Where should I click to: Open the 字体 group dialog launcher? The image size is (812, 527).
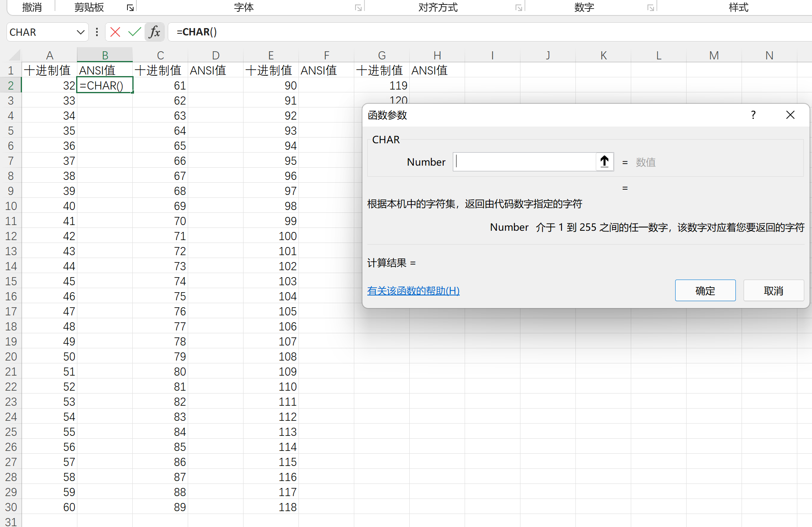(358, 7)
